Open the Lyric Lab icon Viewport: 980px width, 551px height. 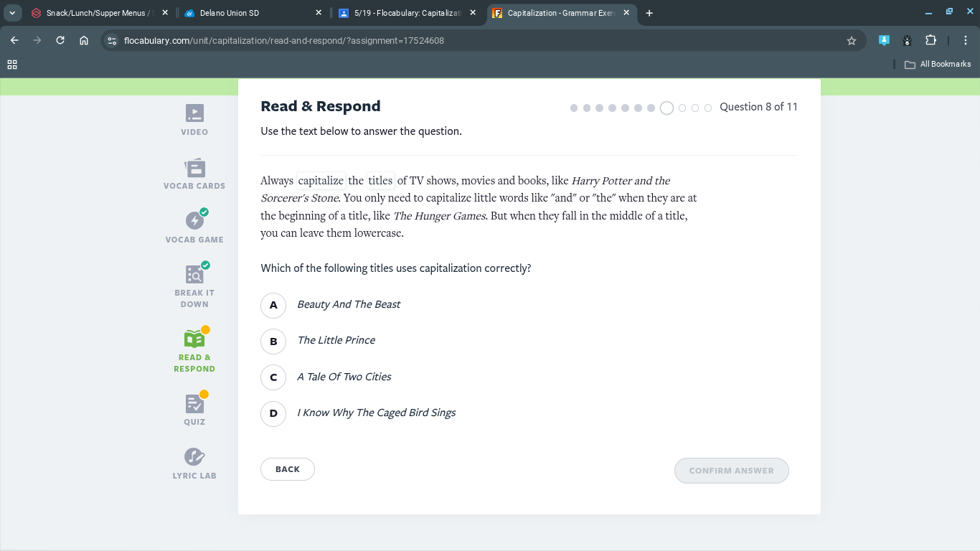[194, 456]
